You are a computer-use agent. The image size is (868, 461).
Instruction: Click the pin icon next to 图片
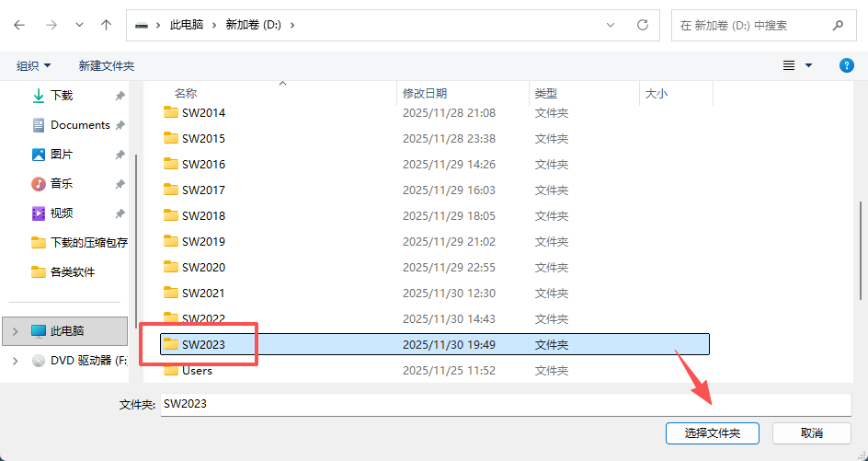[x=120, y=155]
